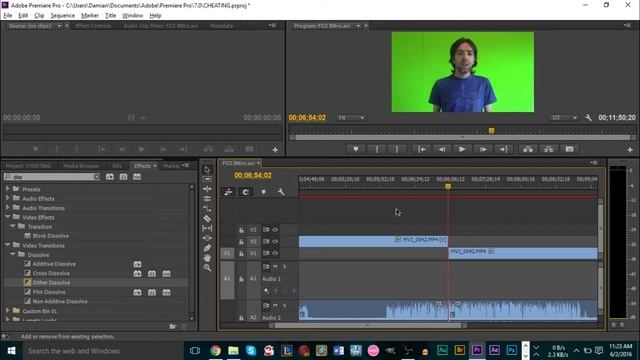This screenshot has width=640, height=360.
Task: Go to In point in Program monitor
Action: pos(422,149)
